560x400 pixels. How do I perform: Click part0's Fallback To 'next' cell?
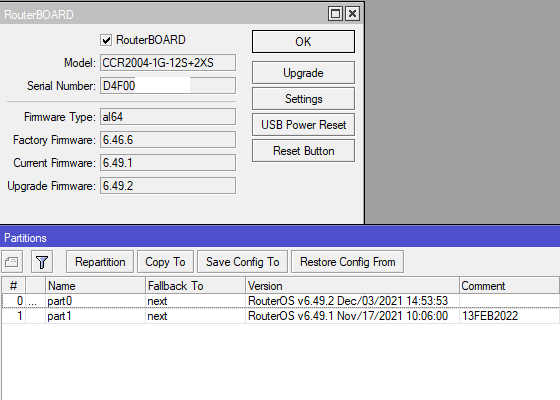[x=195, y=301]
